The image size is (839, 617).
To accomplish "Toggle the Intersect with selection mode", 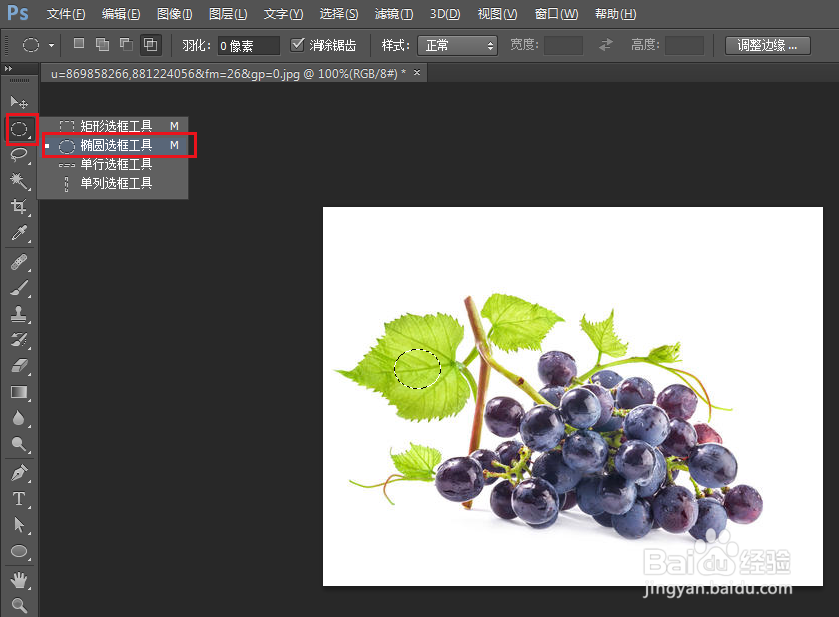I will [150, 44].
